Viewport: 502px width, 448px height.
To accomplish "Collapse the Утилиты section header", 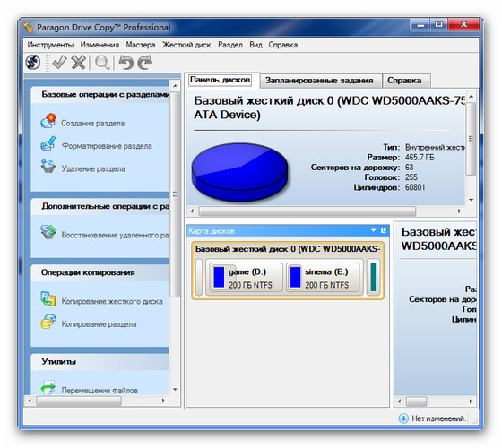I will pos(100,362).
